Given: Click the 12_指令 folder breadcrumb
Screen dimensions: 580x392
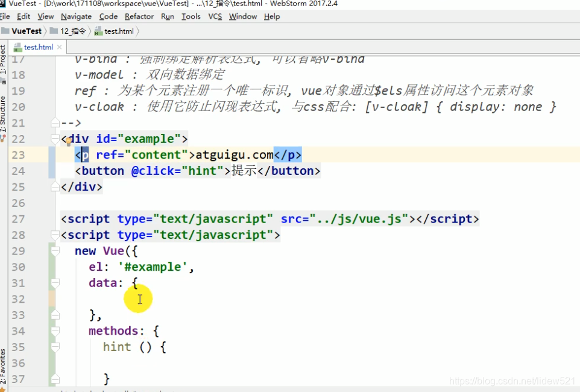Looking at the screenshot, I should (68, 31).
